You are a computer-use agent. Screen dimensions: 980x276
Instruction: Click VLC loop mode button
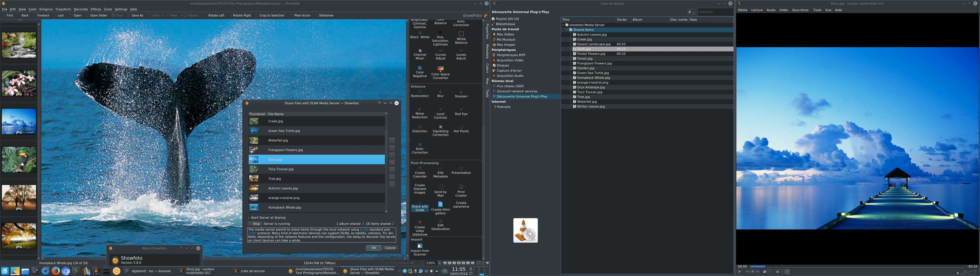tap(782, 272)
